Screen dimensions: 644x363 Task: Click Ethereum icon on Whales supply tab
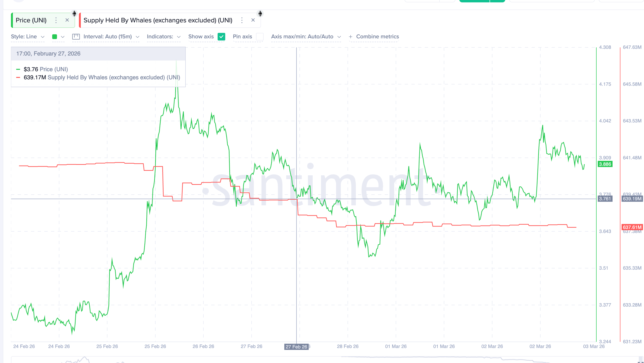click(260, 14)
